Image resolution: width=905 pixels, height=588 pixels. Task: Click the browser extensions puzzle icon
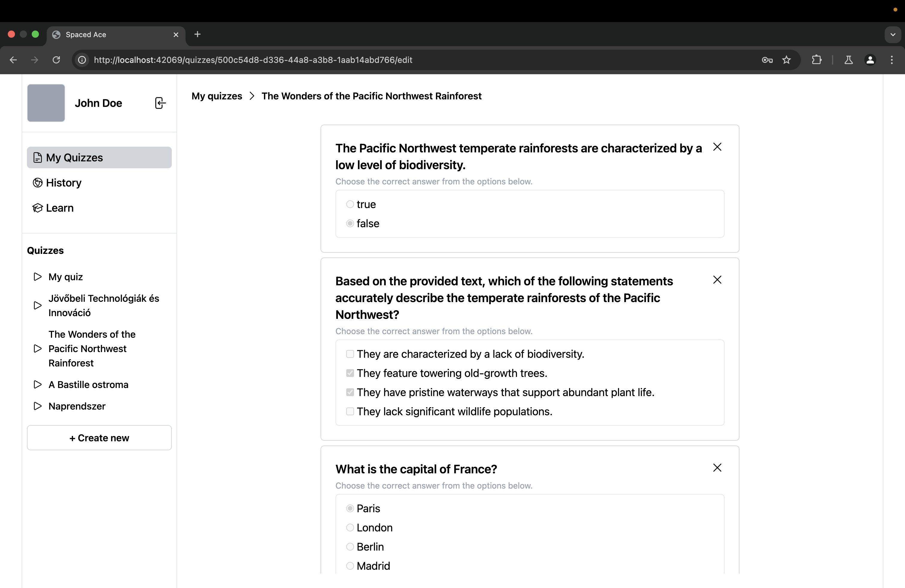click(x=817, y=60)
